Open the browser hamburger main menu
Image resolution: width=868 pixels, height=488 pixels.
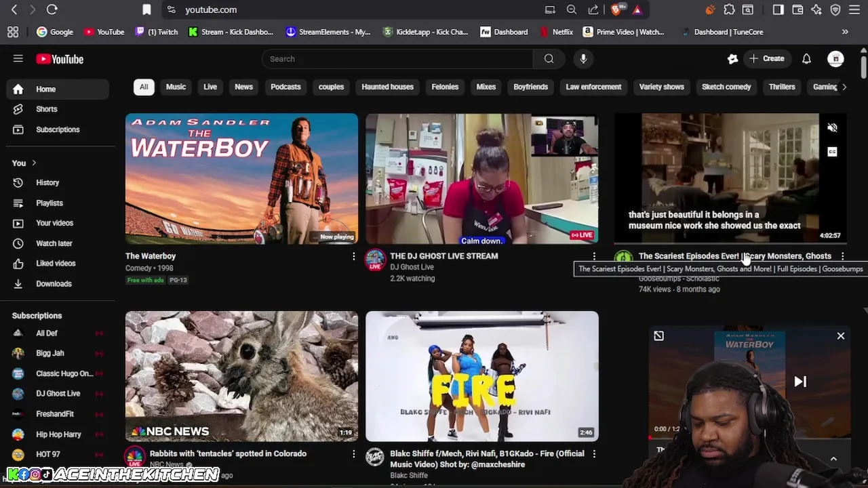[x=854, y=9]
